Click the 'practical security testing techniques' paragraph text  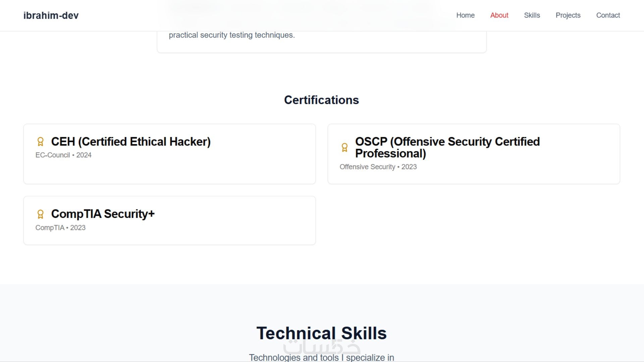(x=232, y=35)
